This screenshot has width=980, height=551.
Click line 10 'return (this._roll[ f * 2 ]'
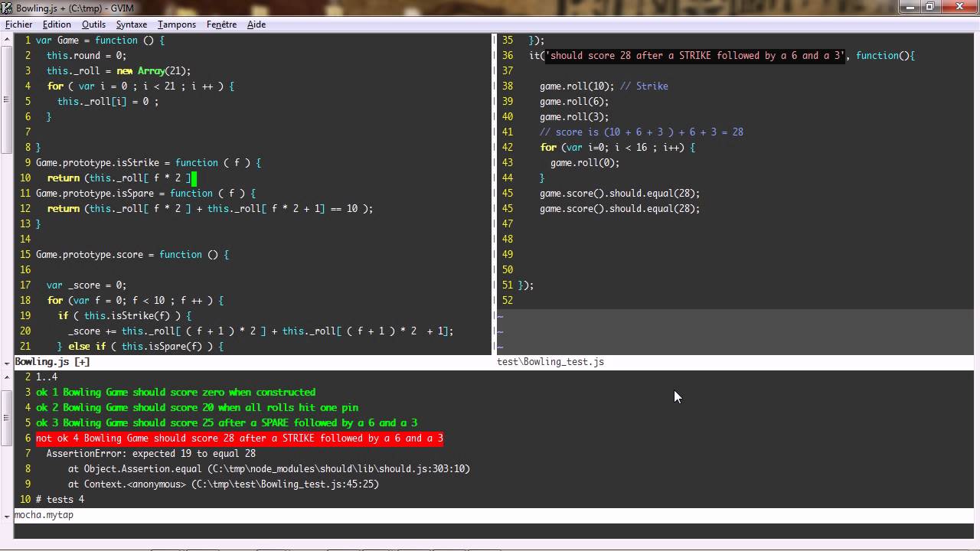[x=119, y=178]
